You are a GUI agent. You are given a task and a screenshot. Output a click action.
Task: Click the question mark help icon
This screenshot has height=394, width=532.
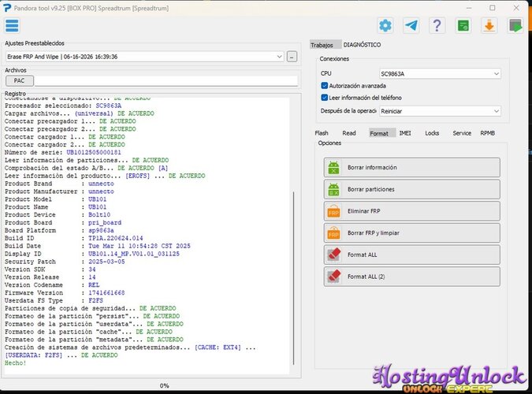[x=437, y=25]
